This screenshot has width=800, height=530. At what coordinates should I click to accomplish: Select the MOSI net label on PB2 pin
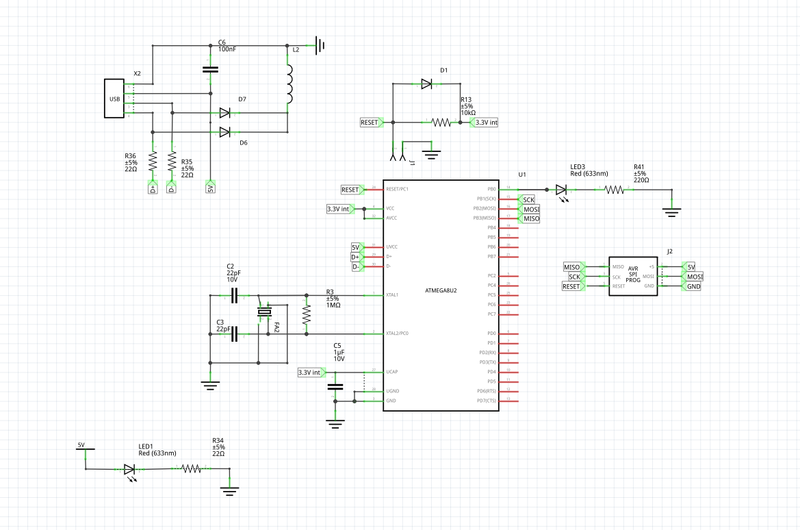click(x=530, y=209)
